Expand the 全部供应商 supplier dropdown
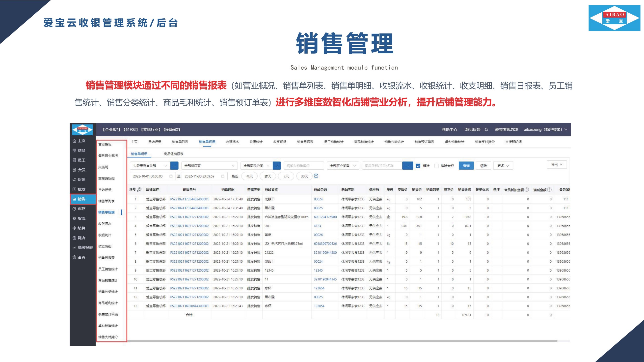Screen dimensions: 644x362 pyautogui.click(x=209, y=166)
